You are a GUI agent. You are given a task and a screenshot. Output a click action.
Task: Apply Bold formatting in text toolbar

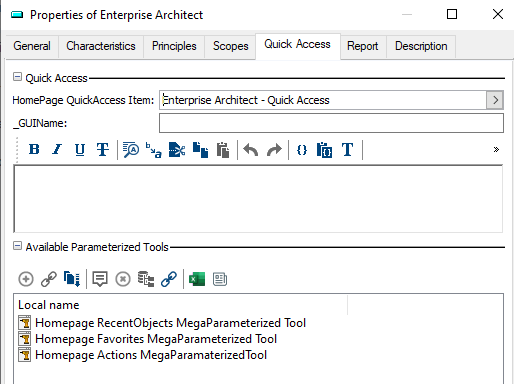click(x=34, y=149)
